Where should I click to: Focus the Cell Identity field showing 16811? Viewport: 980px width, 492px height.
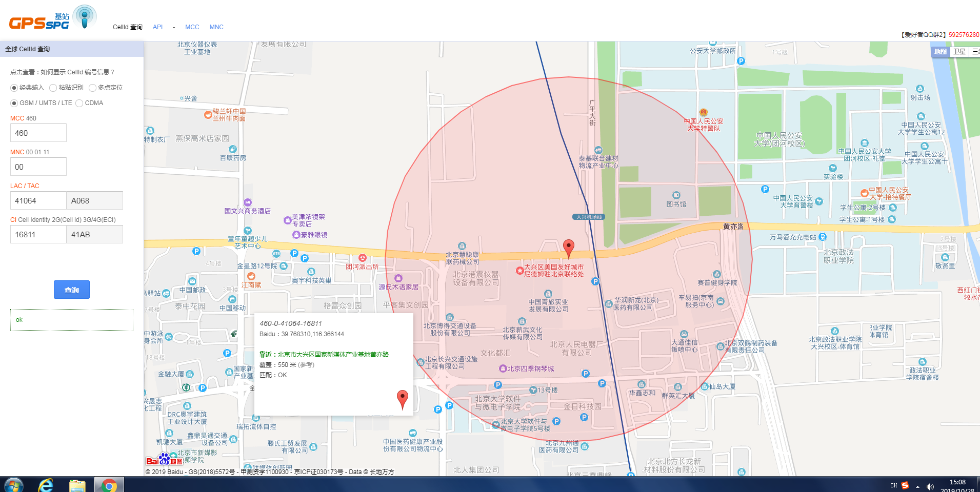(x=38, y=234)
